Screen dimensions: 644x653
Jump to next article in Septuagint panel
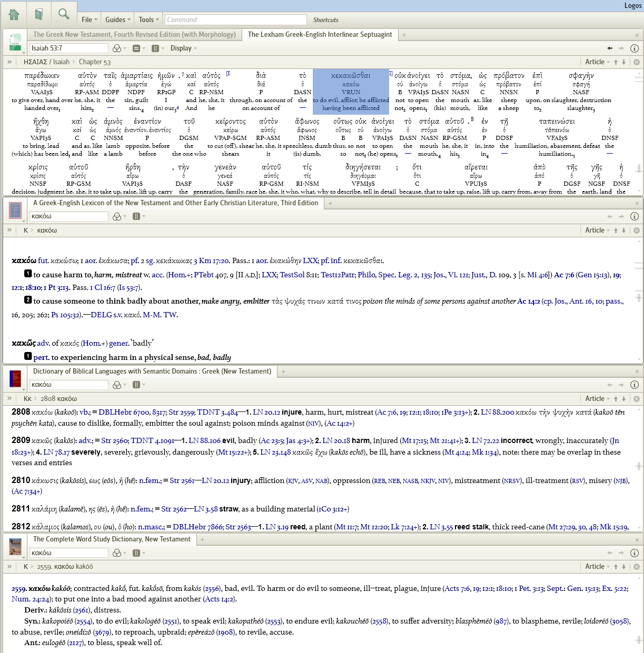coord(624,62)
